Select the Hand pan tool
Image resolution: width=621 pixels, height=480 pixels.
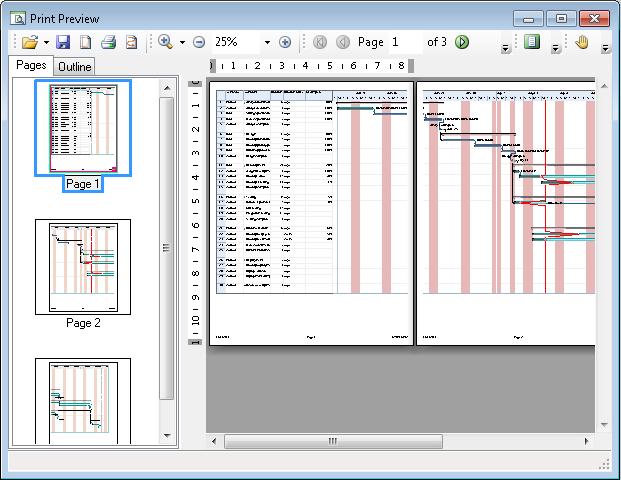coord(583,42)
